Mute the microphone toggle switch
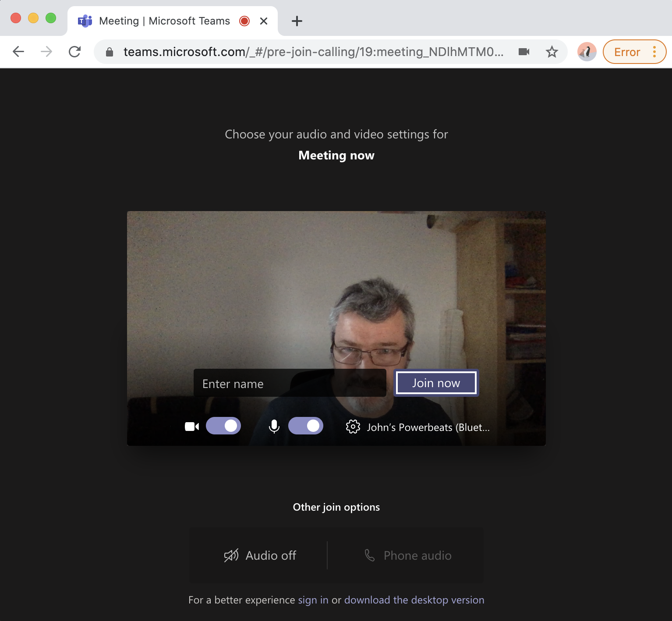 point(306,426)
